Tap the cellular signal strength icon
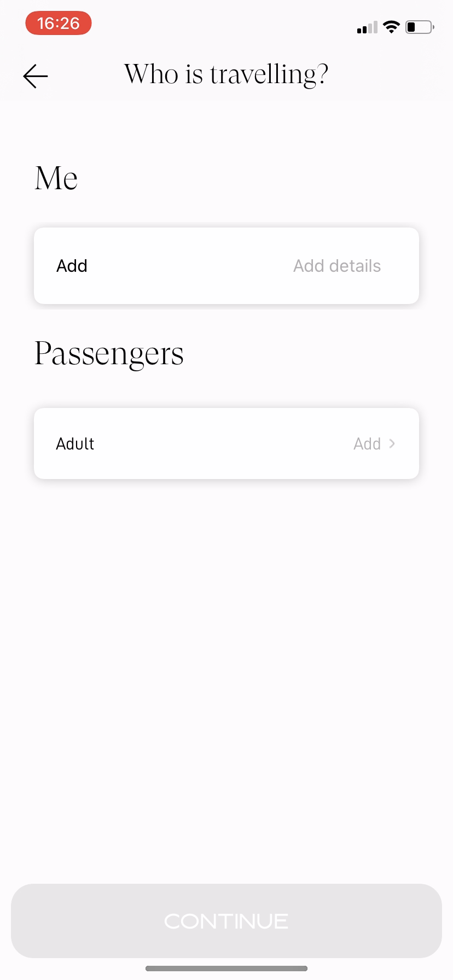Image resolution: width=453 pixels, height=980 pixels. pos(367,27)
